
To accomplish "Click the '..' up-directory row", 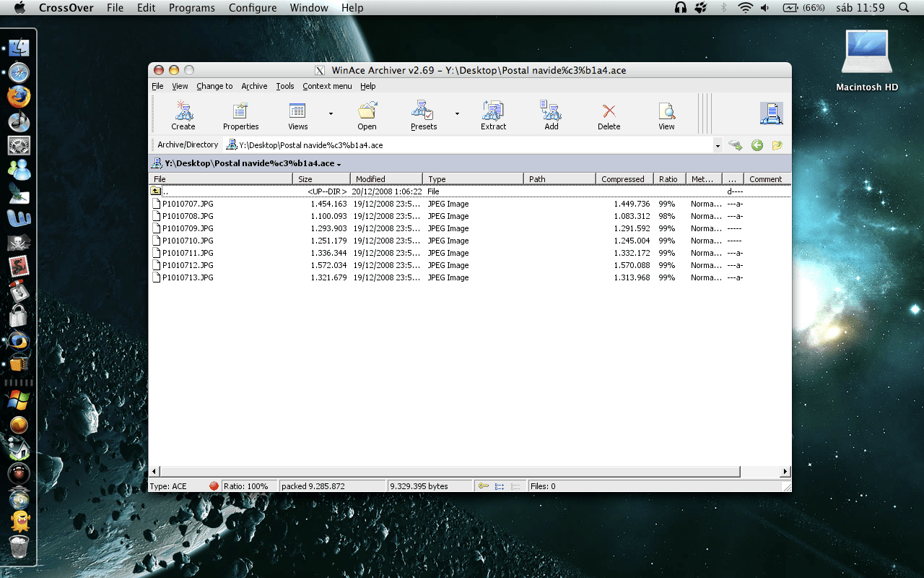I will pos(469,191).
